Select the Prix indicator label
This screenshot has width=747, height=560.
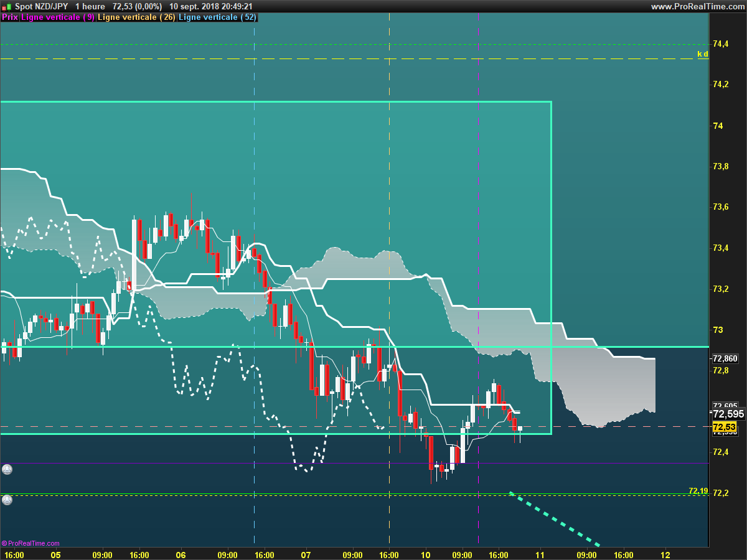coord(9,17)
